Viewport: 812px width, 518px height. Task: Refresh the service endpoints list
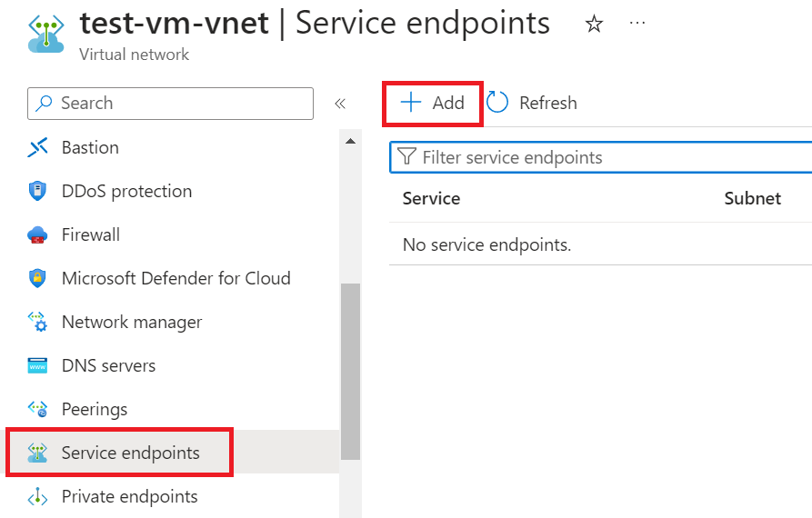tap(532, 103)
